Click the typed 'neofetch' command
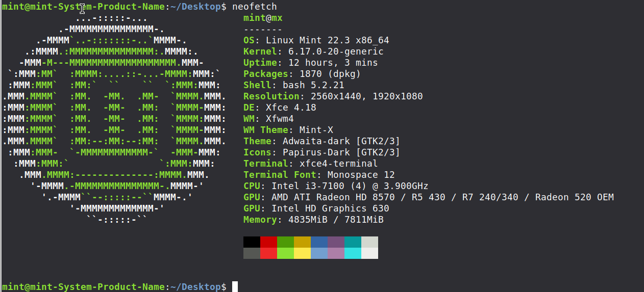 (254, 7)
